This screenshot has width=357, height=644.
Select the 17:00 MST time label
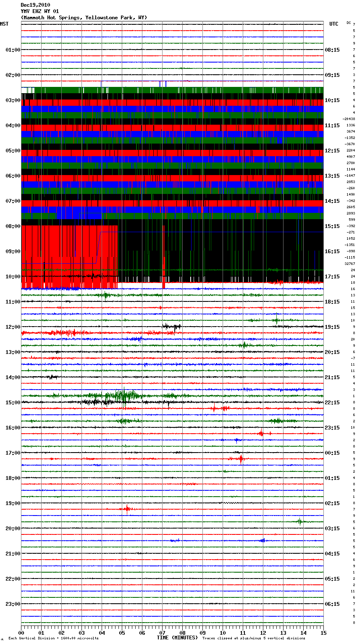[x=13, y=453]
